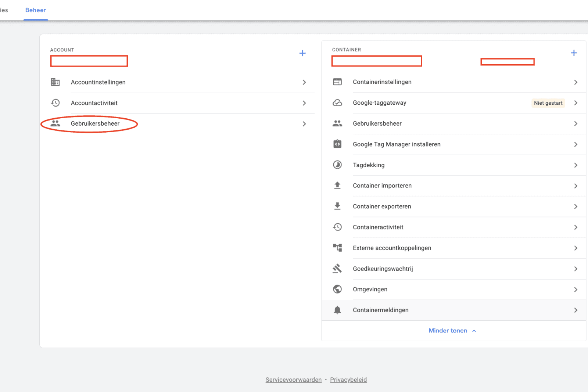
Task: Open Containermeldingen
Action: point(454,310)
